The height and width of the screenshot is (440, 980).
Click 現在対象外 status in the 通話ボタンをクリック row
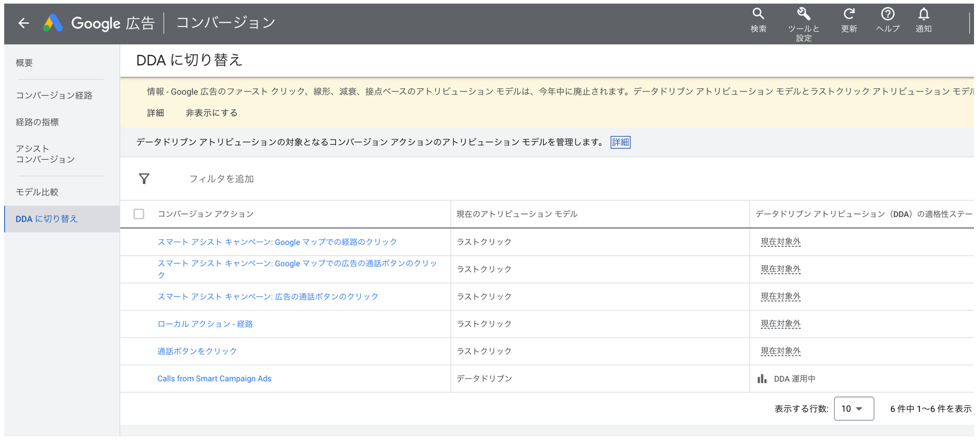click(x=780, y=352)
